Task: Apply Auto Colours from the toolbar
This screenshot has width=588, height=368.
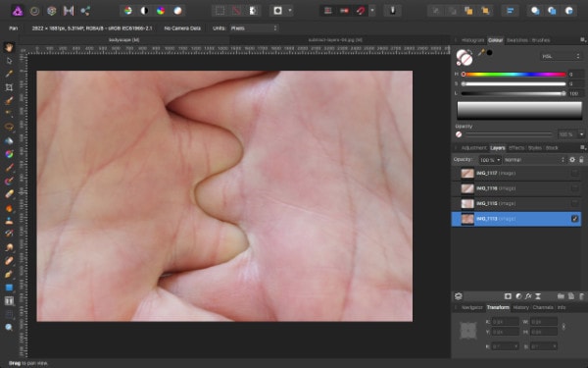Action: click(x=161, y=11)
